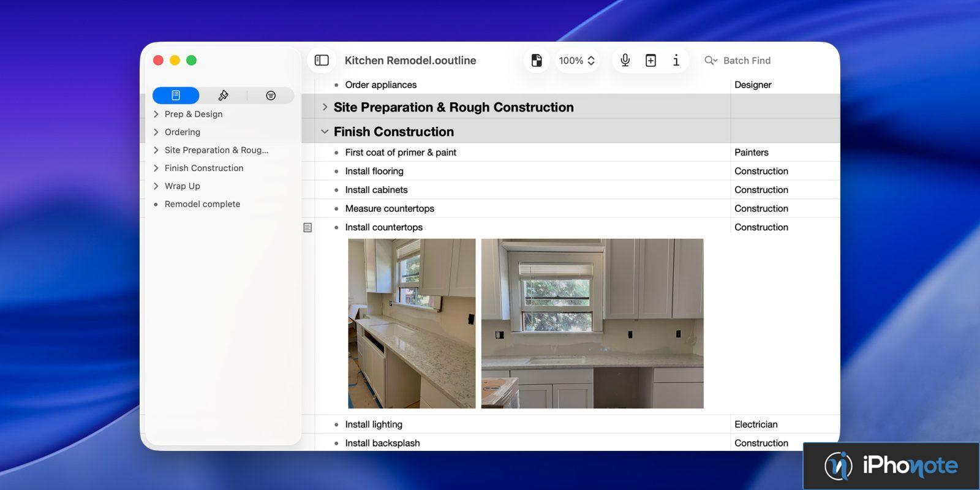Image resolution: width=980 pixels, height=490 pixels.
Task: Select the Prep & Design sidebar label
Action: (x=194, y=114)
